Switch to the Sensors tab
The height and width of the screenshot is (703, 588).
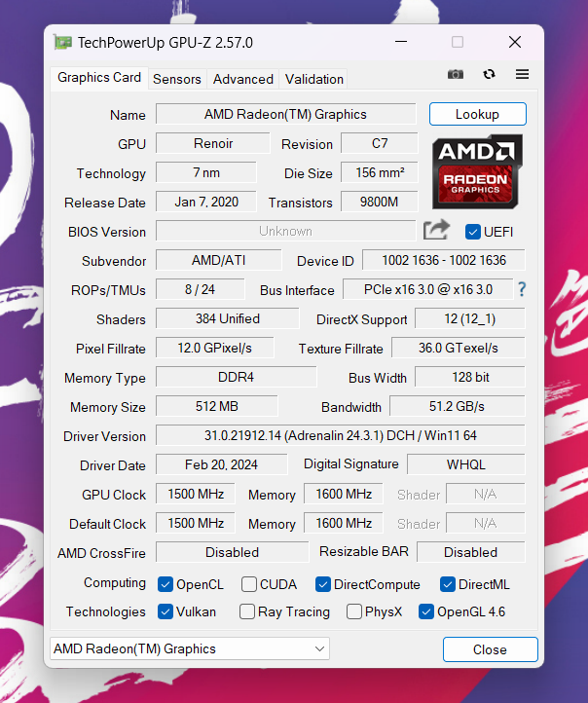point(177,80)
